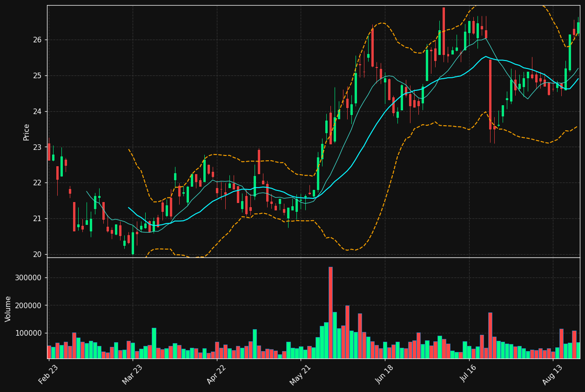Click the price tick label 23

point(37,147)
